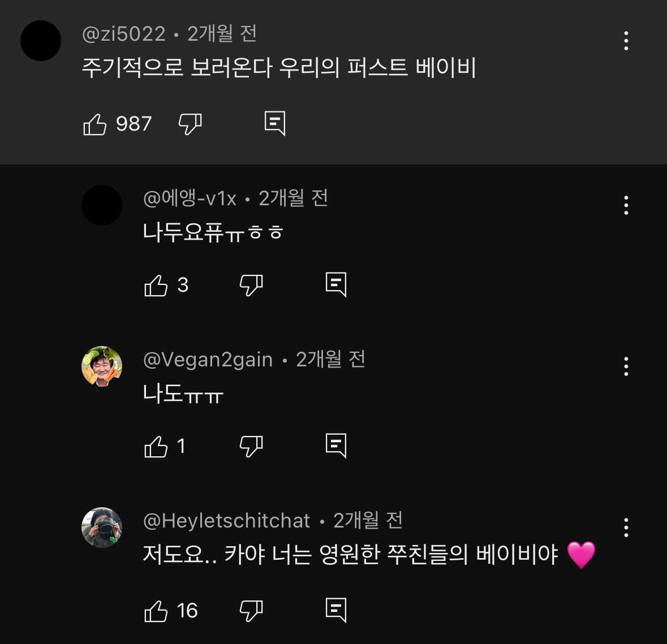Like the comment by @zi5022
The width and height of the screenshot is (667, 644).
point(95,124)
